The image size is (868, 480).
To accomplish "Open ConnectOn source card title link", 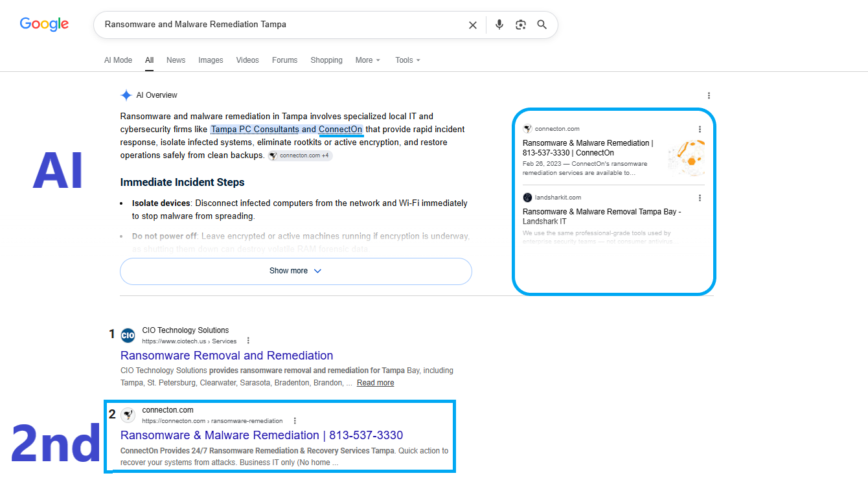I will (588, 148).
